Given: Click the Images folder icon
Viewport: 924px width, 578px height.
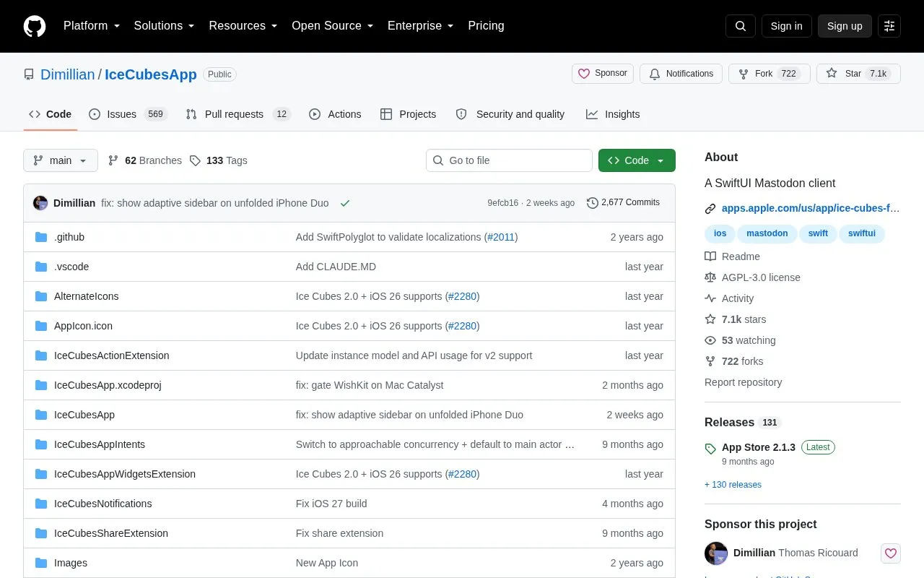Looking at the screenshot, I should point(41,563).
